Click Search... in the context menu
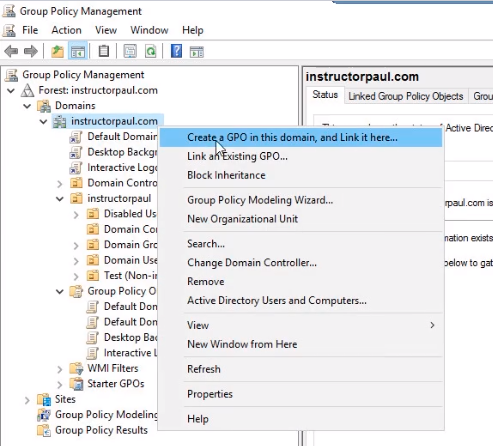This screenshot has width=493, height=446. pyautogui.click(x=301, y=244)
